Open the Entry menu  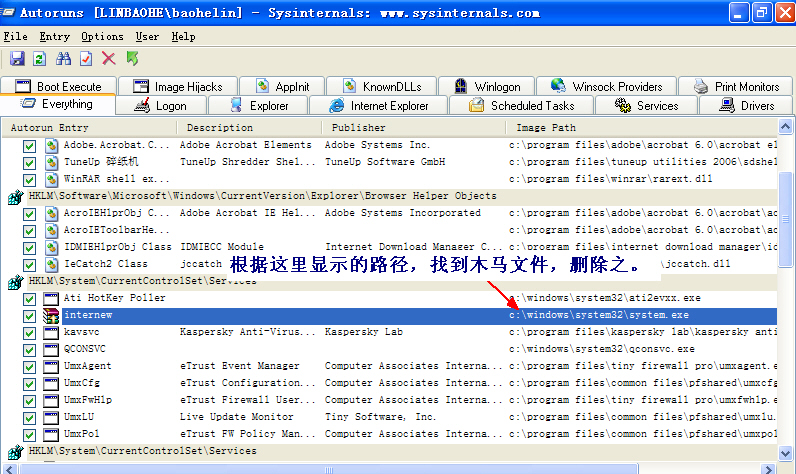(x=54, y=37)
